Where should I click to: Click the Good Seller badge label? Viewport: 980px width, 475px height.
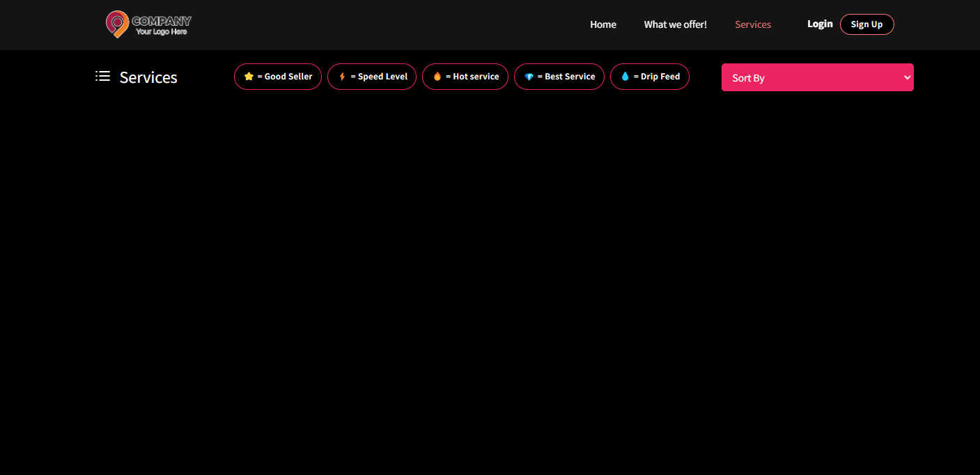(x=288, y=77)
